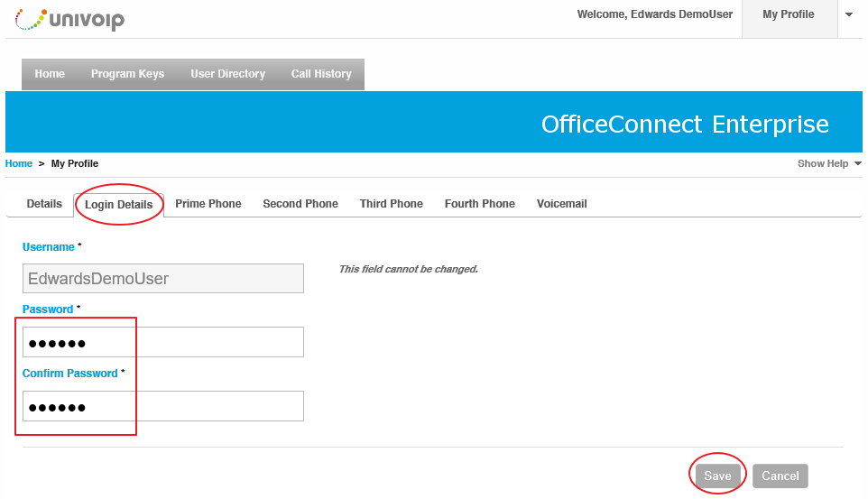Open Call History menu item

coord(321,74)
